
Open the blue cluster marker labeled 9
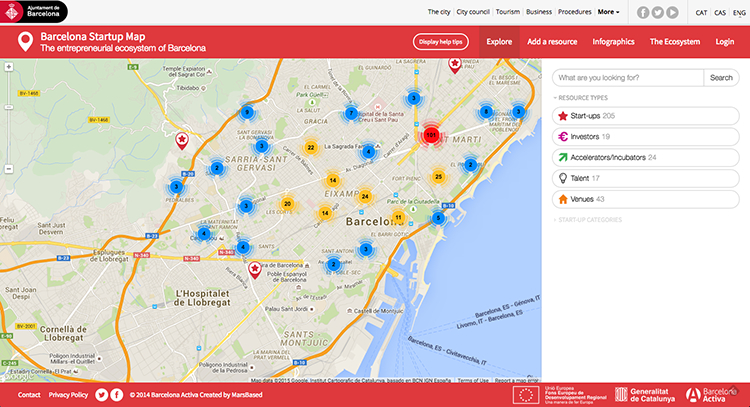coord(247,112)
